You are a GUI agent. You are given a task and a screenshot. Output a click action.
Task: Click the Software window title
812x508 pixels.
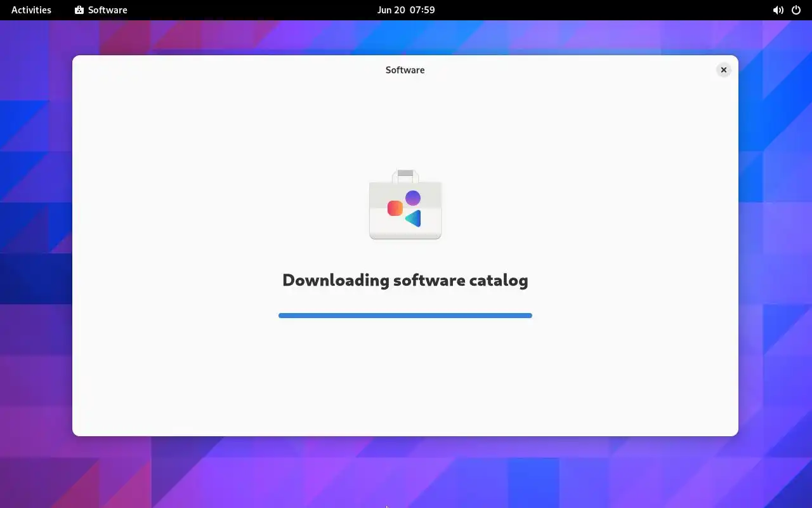(405, 70)
